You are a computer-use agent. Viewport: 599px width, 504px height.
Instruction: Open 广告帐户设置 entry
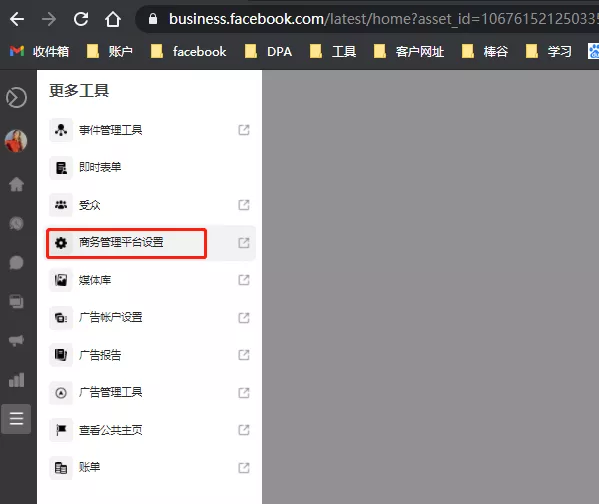click(x=151, y=318)
